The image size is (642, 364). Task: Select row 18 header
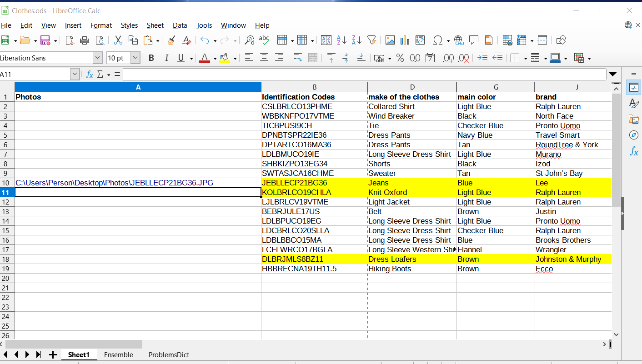7,259
